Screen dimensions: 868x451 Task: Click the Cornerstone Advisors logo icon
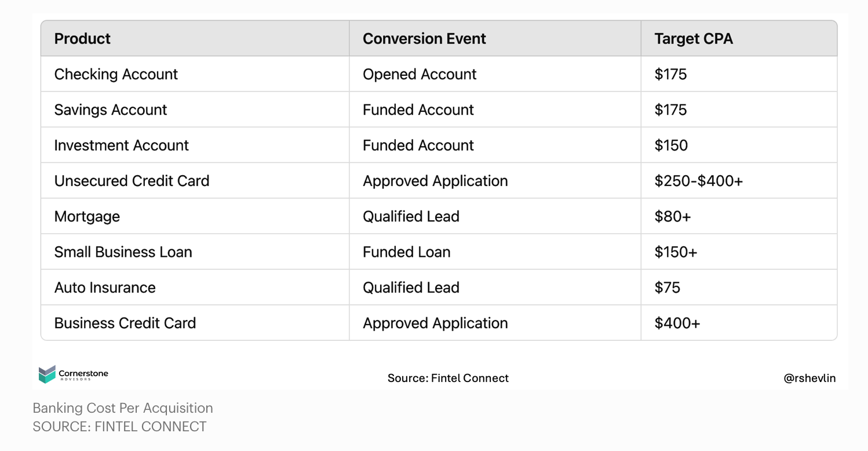coord(47,374)
